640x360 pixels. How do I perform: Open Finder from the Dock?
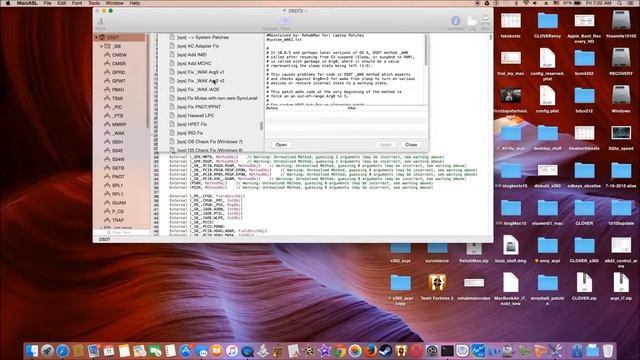tap(32, 351)
